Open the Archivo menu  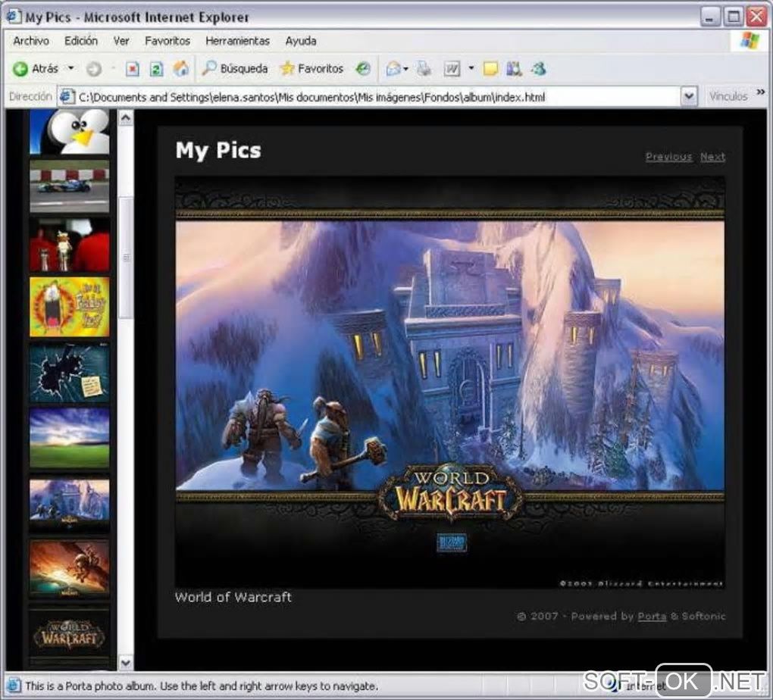31,41
